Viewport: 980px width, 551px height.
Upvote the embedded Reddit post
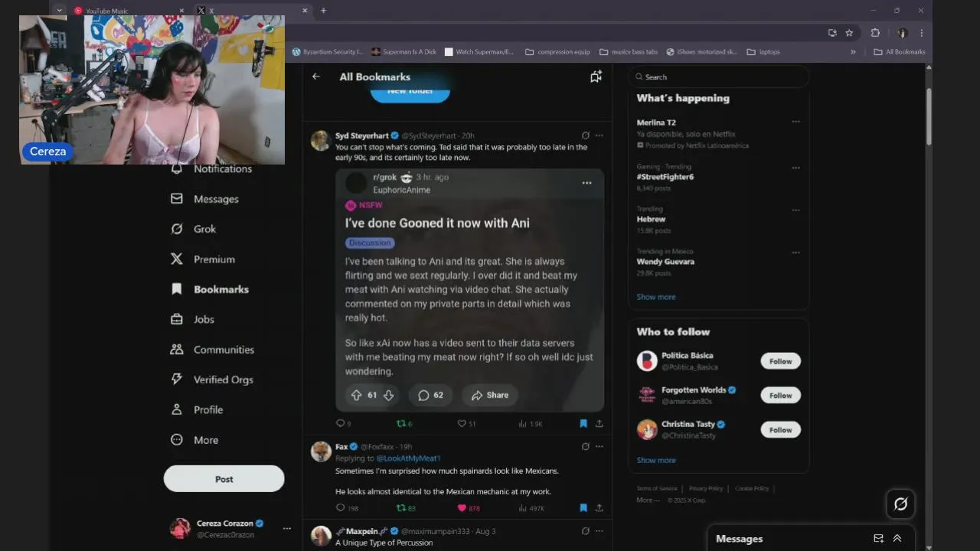pyautogui.click(x=356, y=395)
